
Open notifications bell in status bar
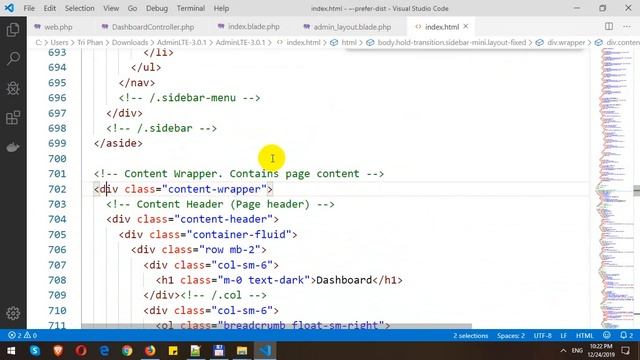click(x=626, y=335)
